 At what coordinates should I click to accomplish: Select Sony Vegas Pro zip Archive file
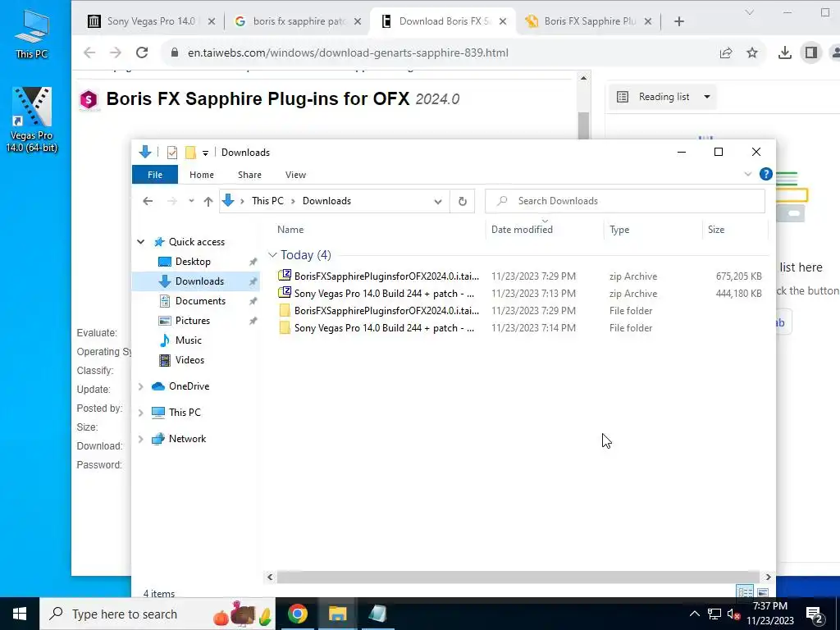[518, 294]
